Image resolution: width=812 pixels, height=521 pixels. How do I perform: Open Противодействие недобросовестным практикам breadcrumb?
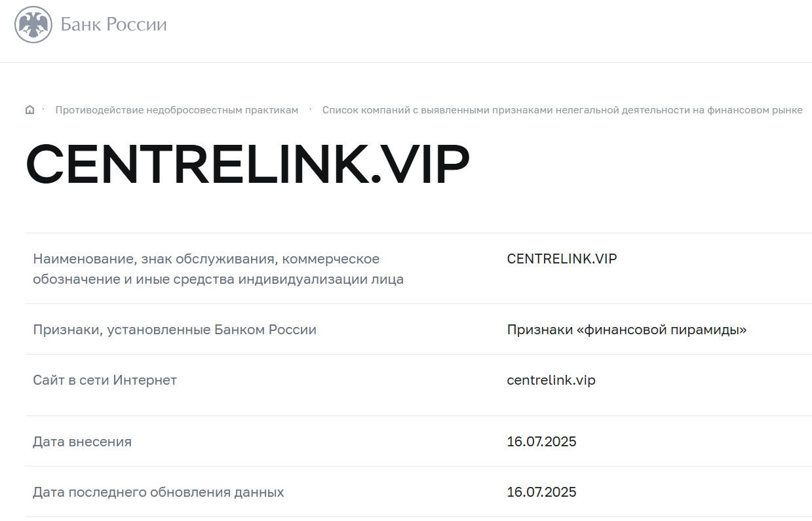176,110
